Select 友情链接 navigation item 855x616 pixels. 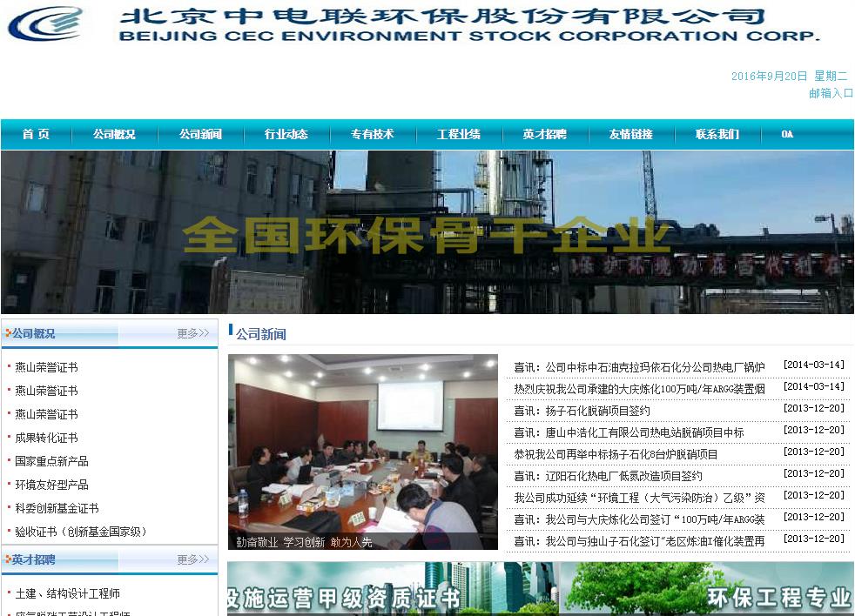pos(631,134)
